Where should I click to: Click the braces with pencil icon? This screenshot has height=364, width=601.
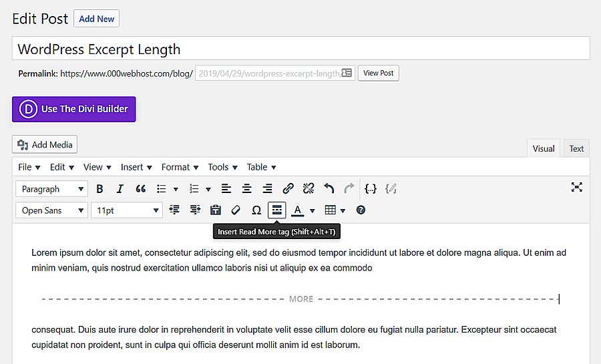pos(391,189)
